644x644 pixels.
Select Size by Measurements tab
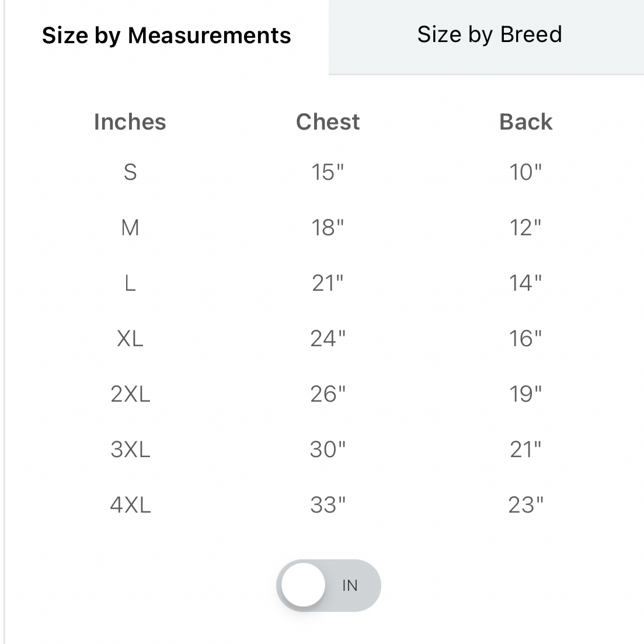[x=166, y=36]
